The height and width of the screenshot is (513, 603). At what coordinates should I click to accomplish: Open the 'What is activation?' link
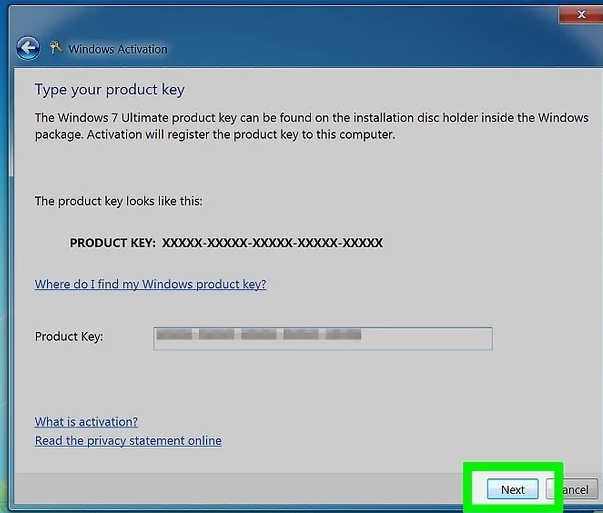86,422
